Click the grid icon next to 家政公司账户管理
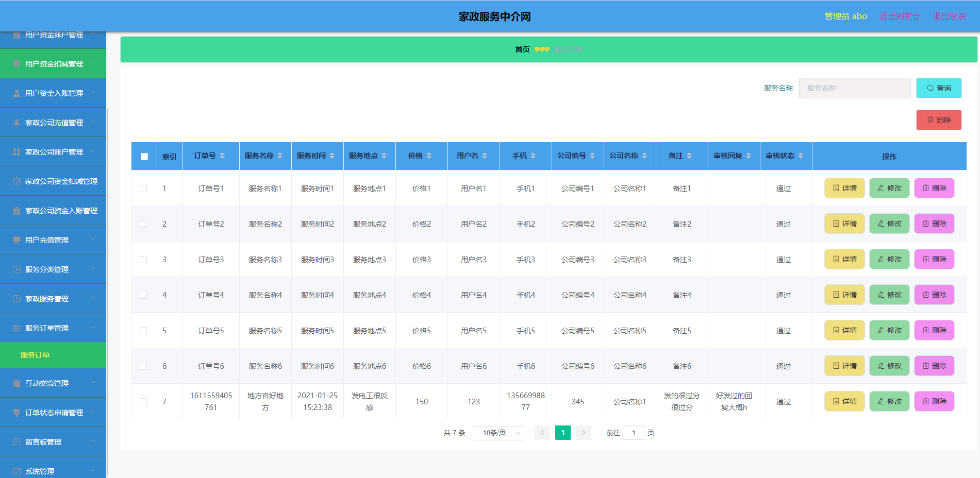 (x=16, y=151)
